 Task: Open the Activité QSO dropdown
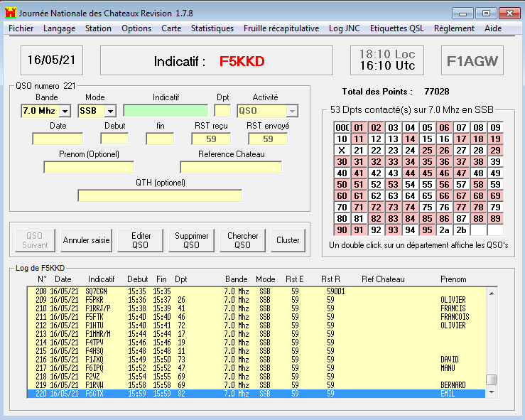pyautogui.click(x=293, y=111)
